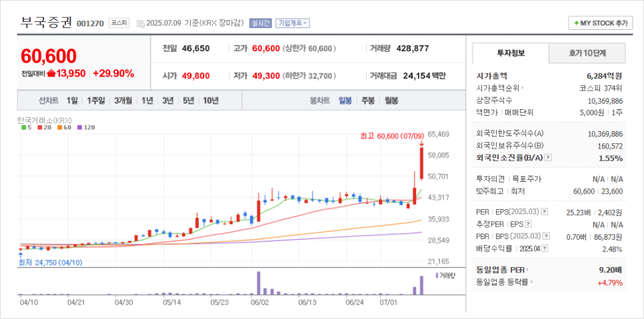The width and height of the screenshot is (644, 319).
Task: Switch to 일봉 candle chart
Action: click(x=345, y=101)
